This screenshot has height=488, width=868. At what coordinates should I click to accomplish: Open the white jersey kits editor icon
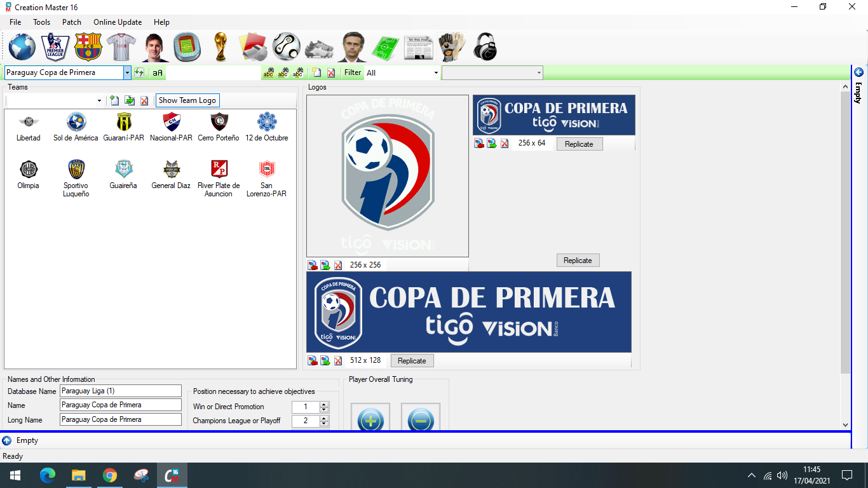point(121,47)
